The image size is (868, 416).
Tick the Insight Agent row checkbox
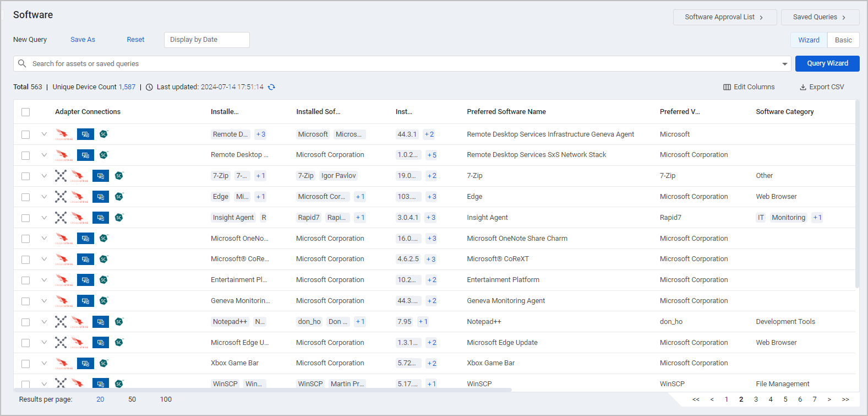(25, 218)
